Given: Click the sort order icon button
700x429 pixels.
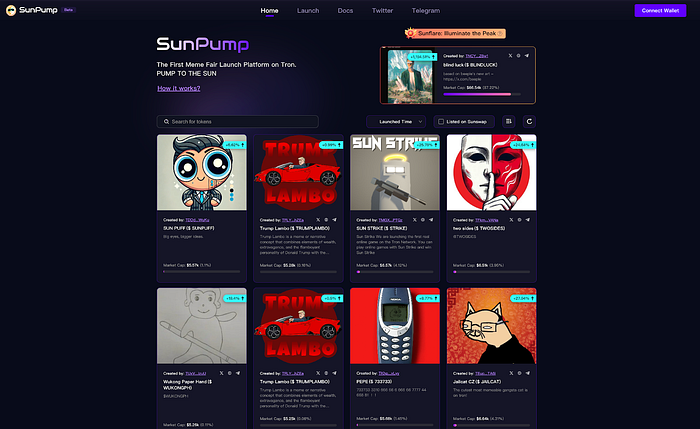Looking at the screenshot, I should [x=508, y=121].
